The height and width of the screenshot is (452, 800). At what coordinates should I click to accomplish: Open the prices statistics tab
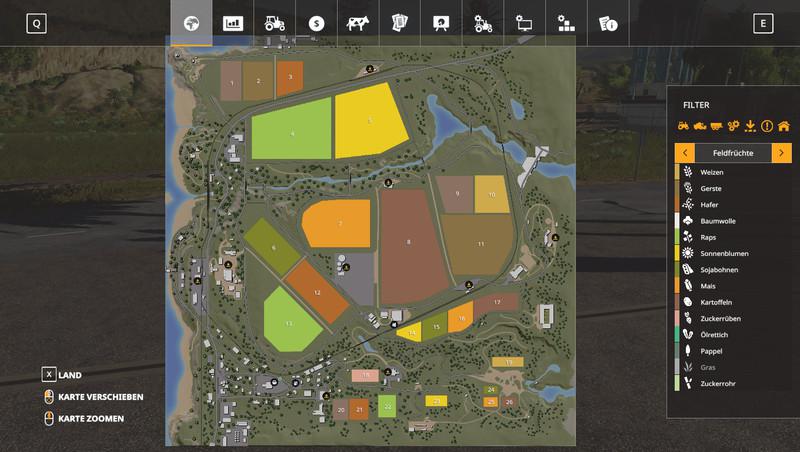tap(233, 23)
